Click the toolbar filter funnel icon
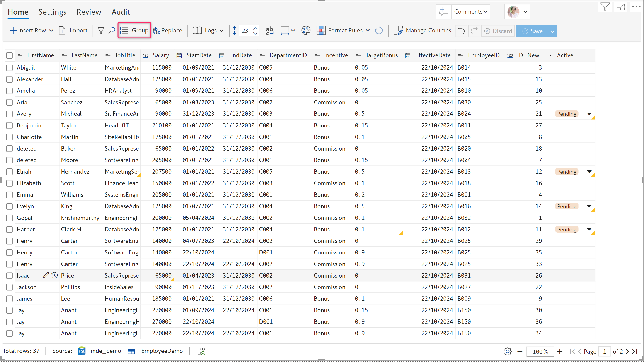Image resolution: width=644 pixels, height=362 pixels. (101, 31)
